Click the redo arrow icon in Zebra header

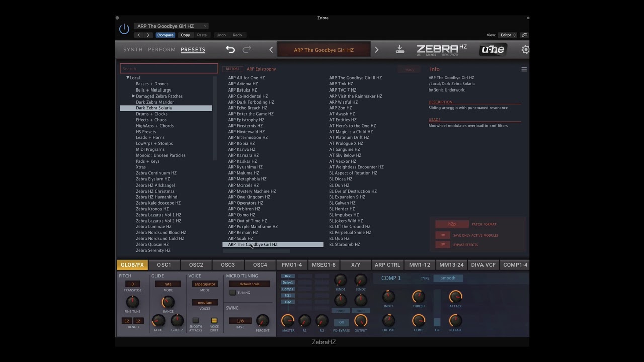coord(247,49)
